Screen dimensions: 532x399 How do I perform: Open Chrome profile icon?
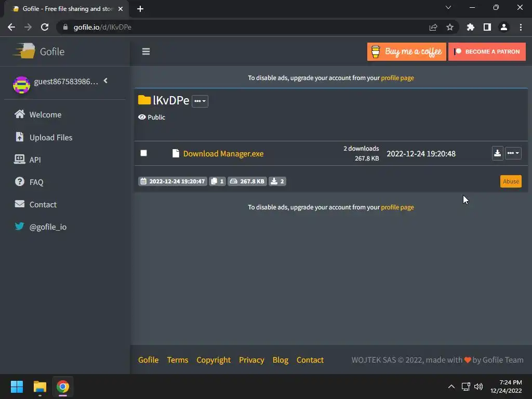coord(504,27)
